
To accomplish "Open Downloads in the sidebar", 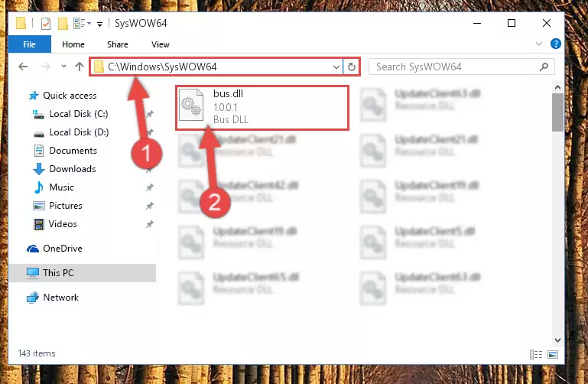I will point(73,169).
